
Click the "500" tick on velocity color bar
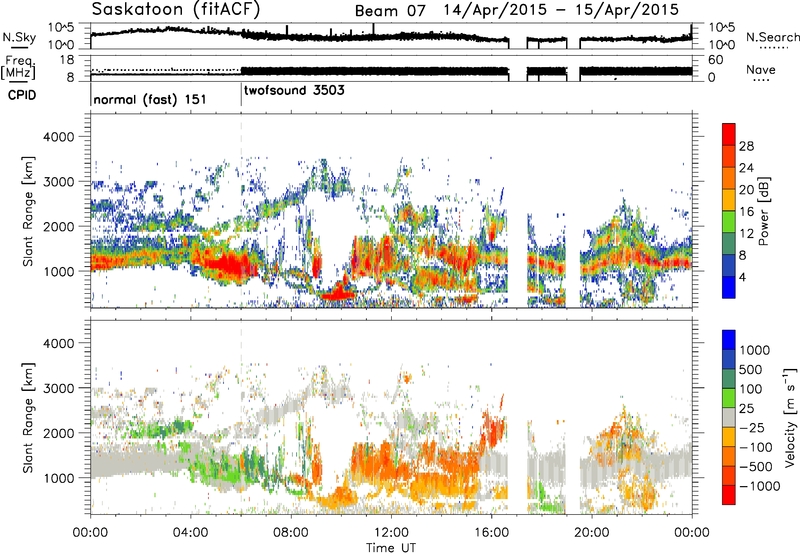pos(753,370)
